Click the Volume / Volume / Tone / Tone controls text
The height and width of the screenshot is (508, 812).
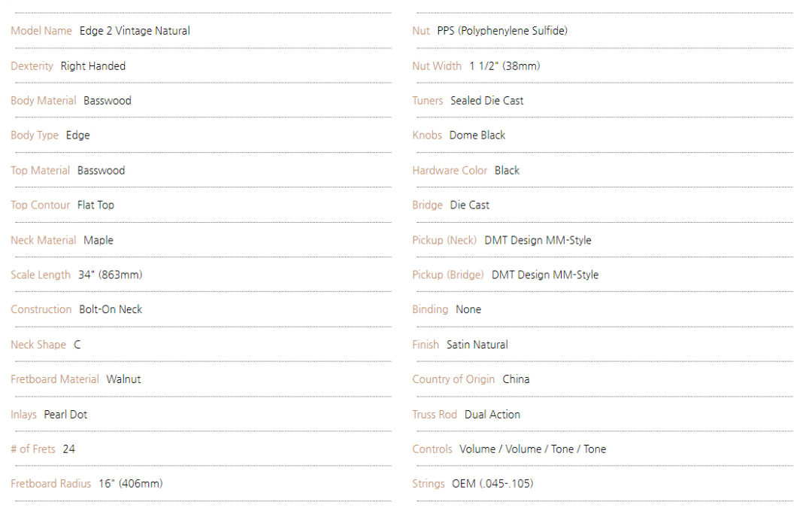coord(533,449)
